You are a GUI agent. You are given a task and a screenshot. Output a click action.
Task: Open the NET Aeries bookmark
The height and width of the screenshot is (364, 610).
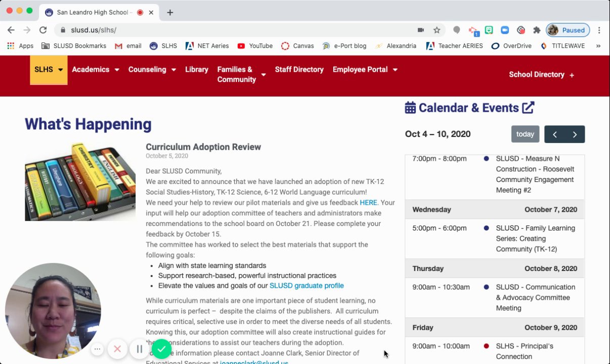pos(207,46)
